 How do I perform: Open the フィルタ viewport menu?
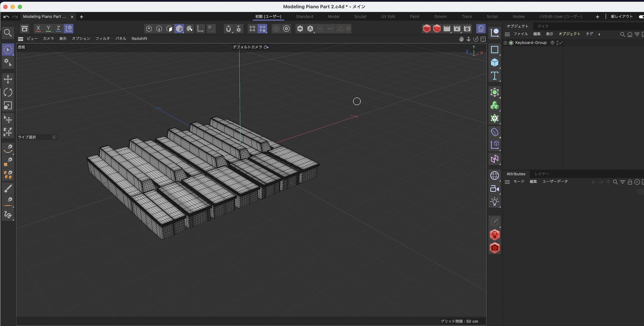pos(102,39)
